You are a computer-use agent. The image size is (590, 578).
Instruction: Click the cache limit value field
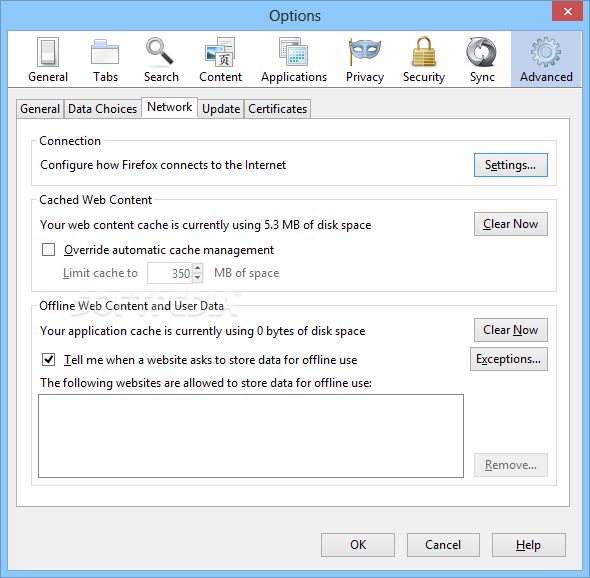(170, 273)
